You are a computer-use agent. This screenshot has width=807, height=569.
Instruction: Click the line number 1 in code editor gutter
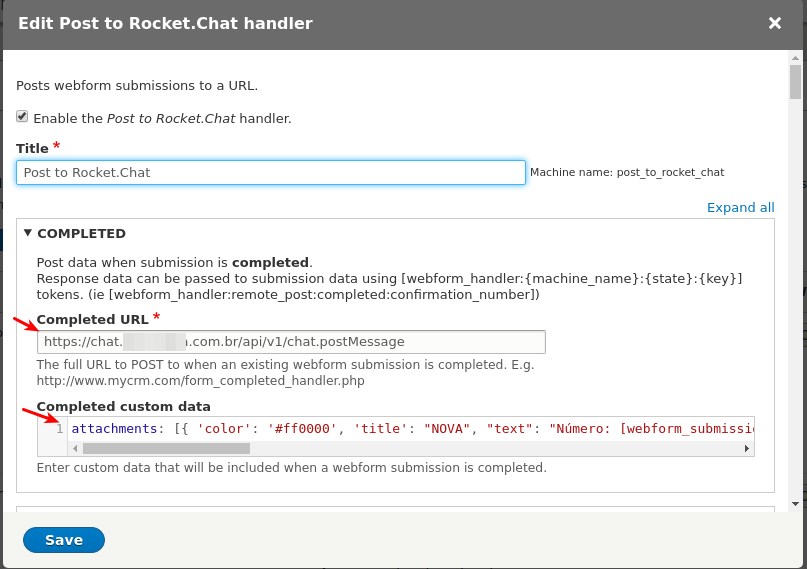[60, 429]
